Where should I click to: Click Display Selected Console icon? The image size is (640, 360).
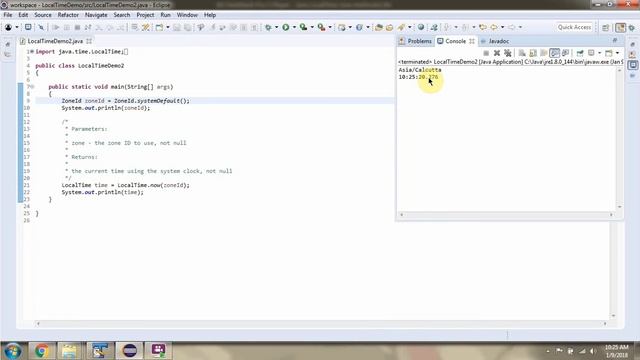[591, 53]
